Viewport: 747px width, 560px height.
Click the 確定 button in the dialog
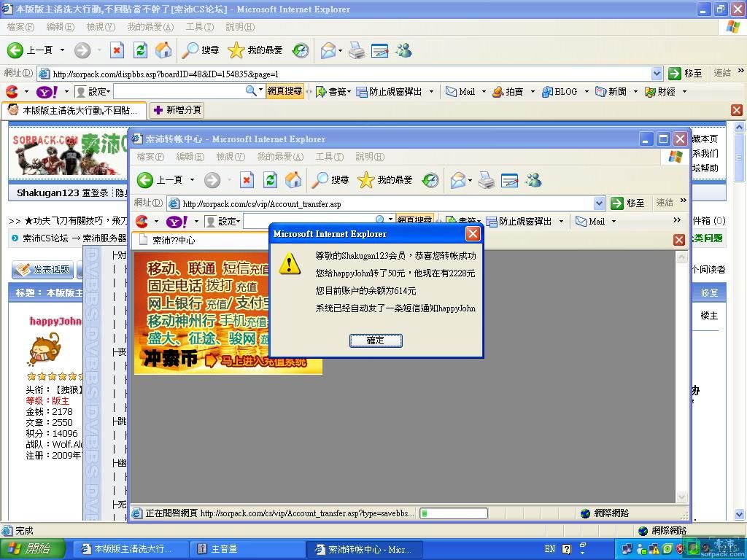[375, 341]
